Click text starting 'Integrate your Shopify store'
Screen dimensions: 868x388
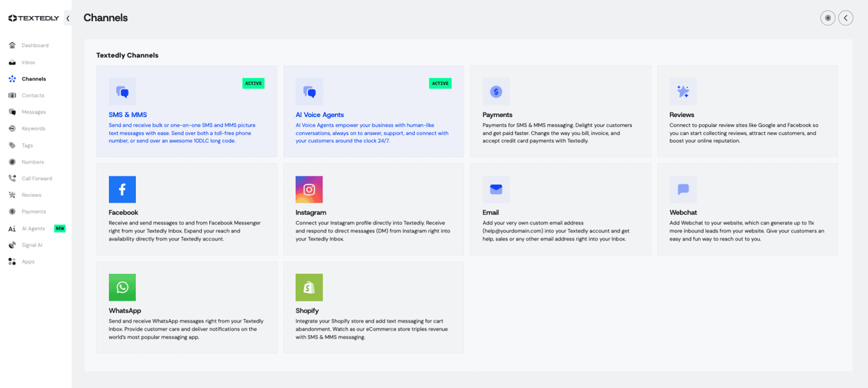(371, 328)
